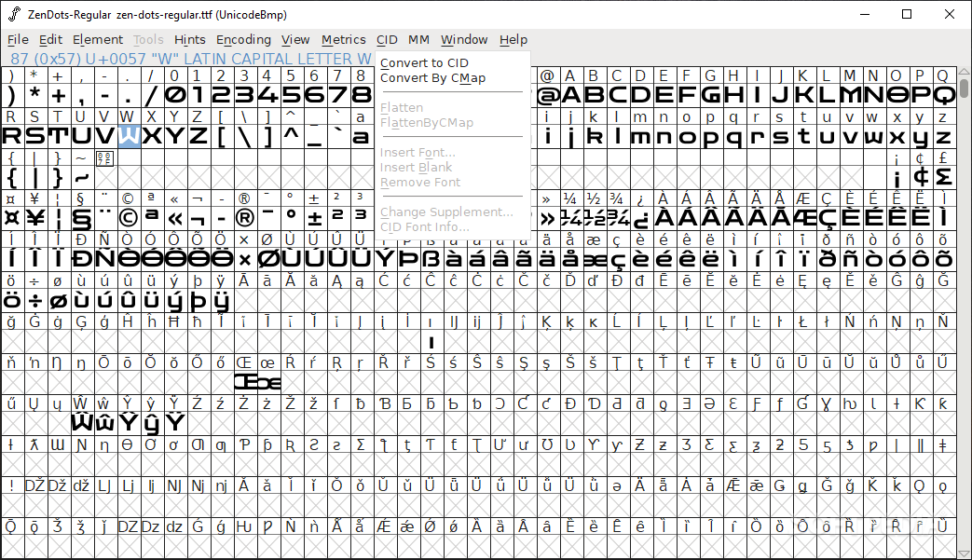Select the Þ capital thorn glyph cell

(408, 259)
